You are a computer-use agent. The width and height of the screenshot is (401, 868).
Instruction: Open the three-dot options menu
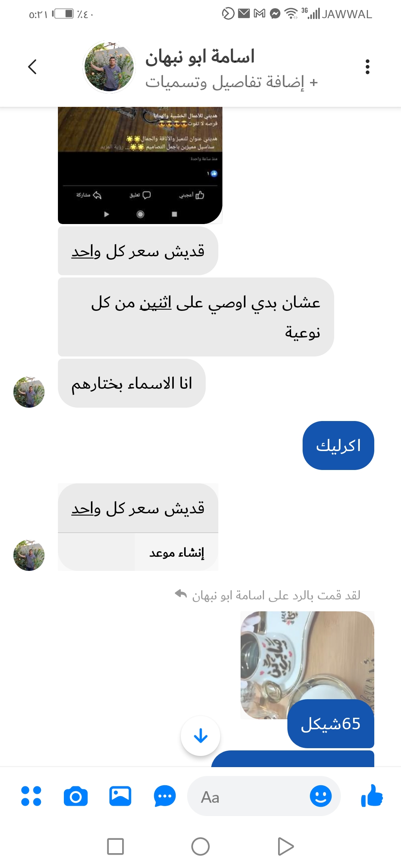pyautogui.click(x=367, y=67)
